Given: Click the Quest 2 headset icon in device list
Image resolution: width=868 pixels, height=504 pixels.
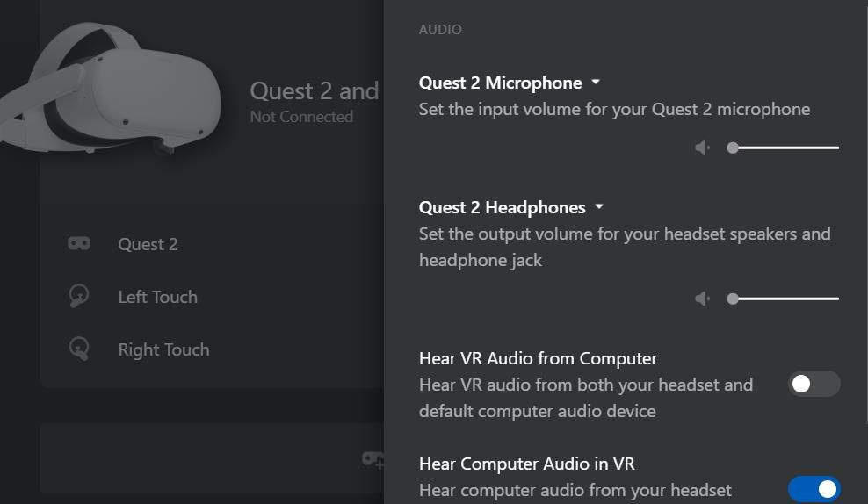Looking at the screenshot, I should (x=79, y=243).
